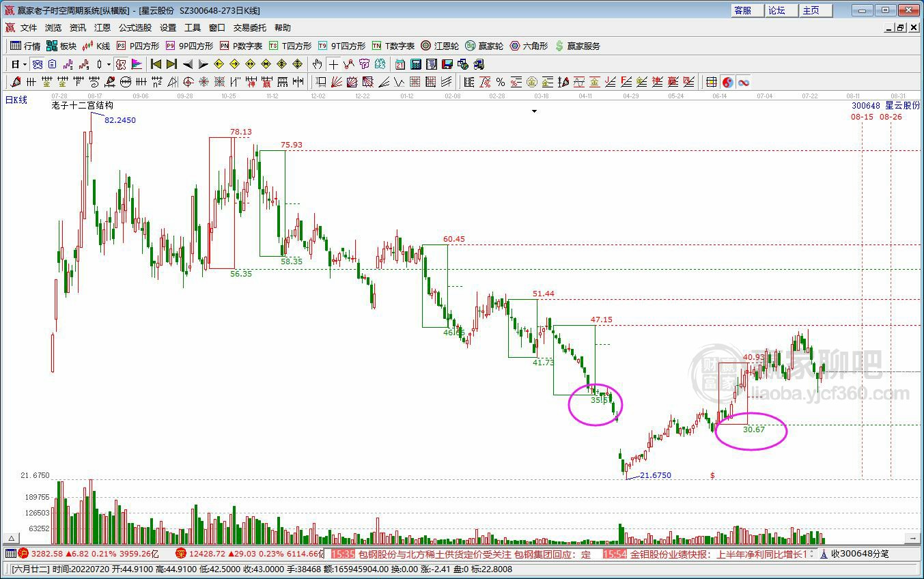Click the small triangle marker above chart
The height and width of the screenshot is (579, 924).
tap(534, 111)
